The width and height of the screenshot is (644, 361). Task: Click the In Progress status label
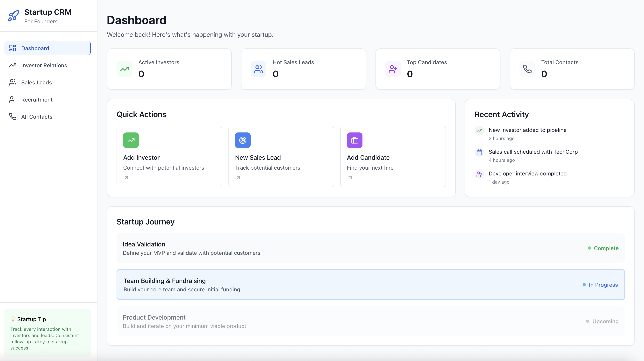(x=603, y=285)
